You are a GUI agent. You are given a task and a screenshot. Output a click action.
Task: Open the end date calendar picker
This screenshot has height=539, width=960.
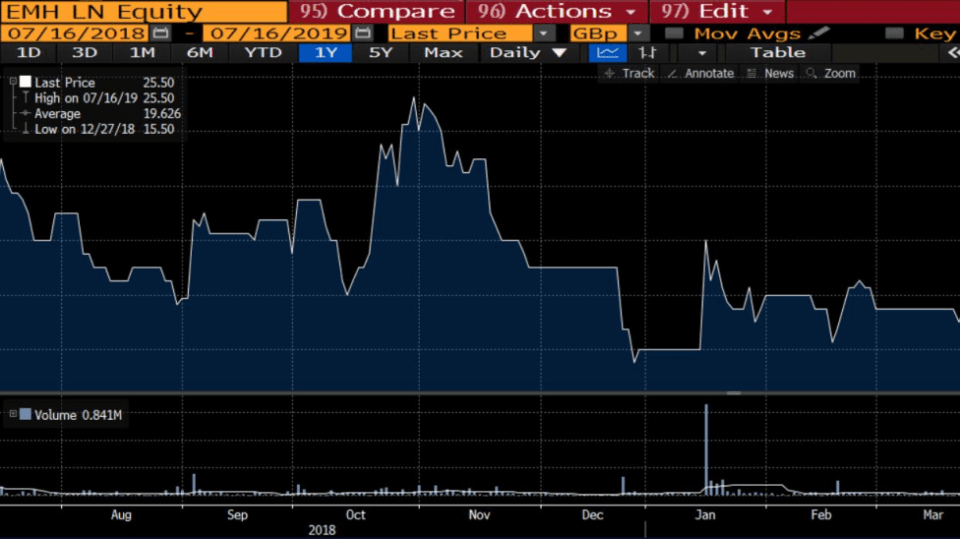pos(363,33)
